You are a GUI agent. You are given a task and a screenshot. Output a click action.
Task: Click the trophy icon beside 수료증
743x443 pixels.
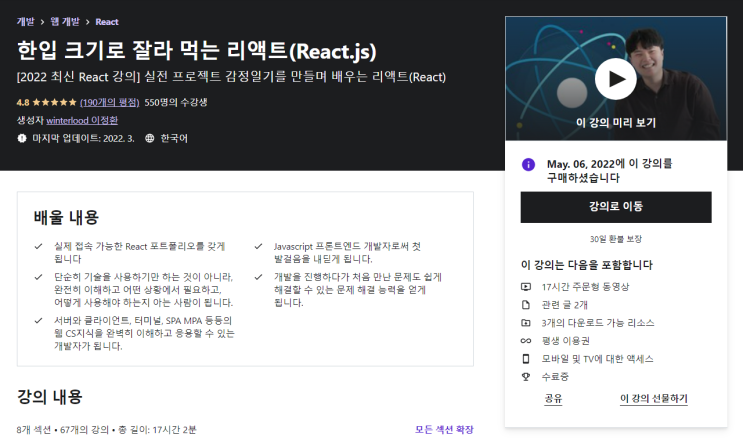(526, 377)
